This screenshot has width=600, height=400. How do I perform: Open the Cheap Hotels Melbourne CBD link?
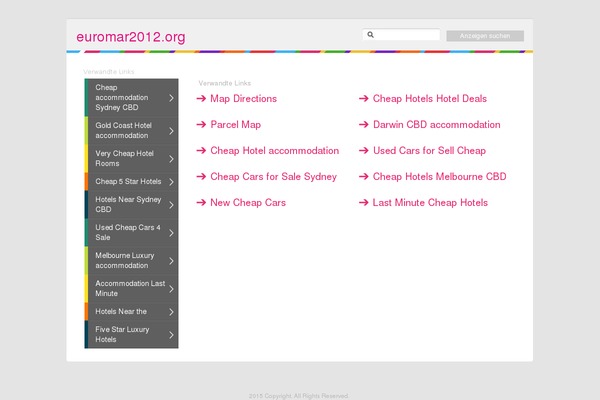pyautogui.click(x=440, y=177)
